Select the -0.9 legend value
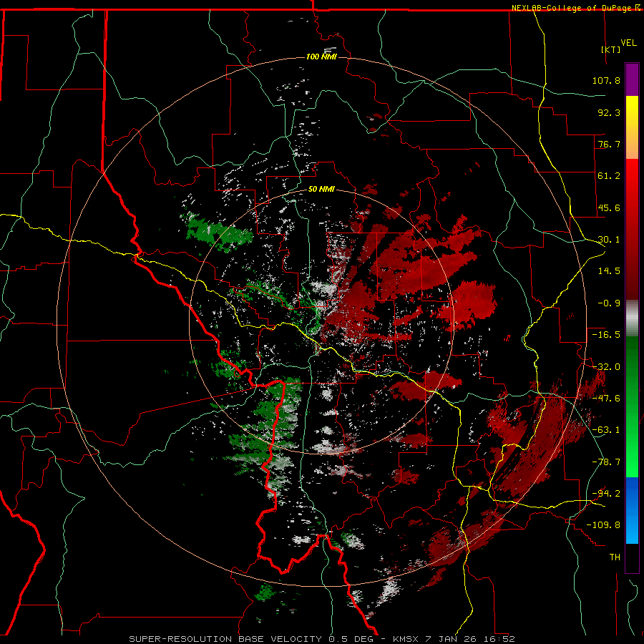The image size is (644, 644). pos(609,303)
